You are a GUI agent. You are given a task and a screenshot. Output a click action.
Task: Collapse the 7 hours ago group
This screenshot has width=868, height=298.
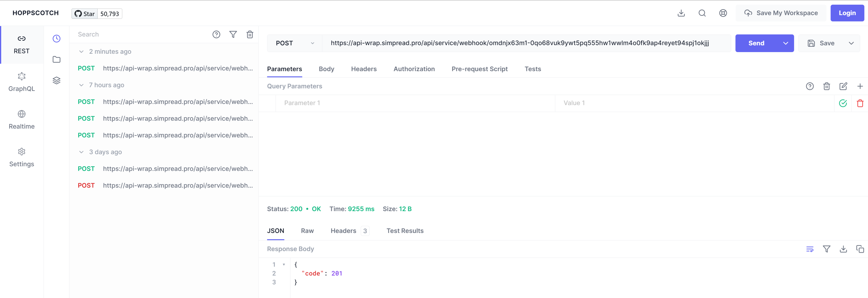[x=81, y=85]
